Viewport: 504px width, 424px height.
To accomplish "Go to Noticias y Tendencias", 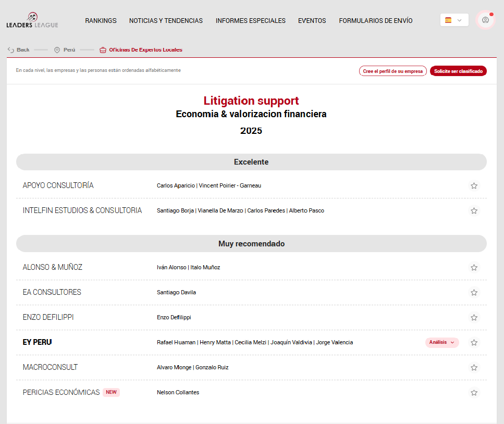I will tap(166, 21).
